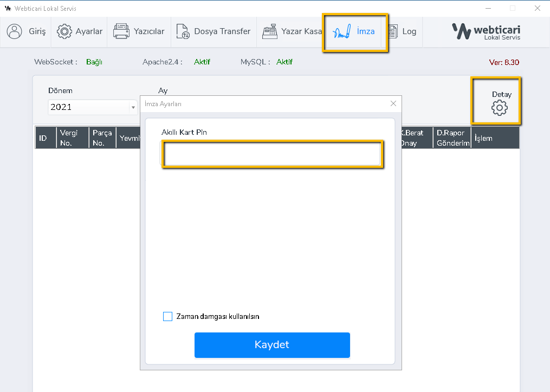The width and height of the screenshot is (550, 392).
Task: Open Dosya Transfer file icon
Action: click(183, 31)
